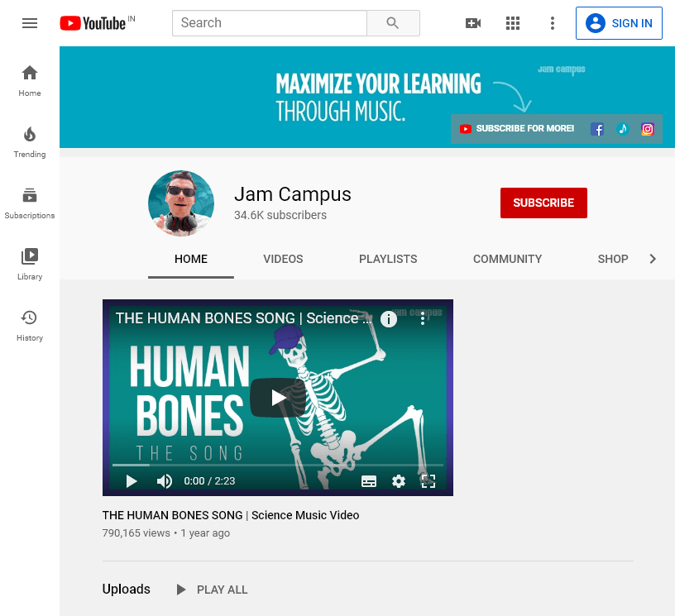The height and width of the screenshot is (616, 675).
Task: Expand more channel tabs with chevron
Action: 653,259
